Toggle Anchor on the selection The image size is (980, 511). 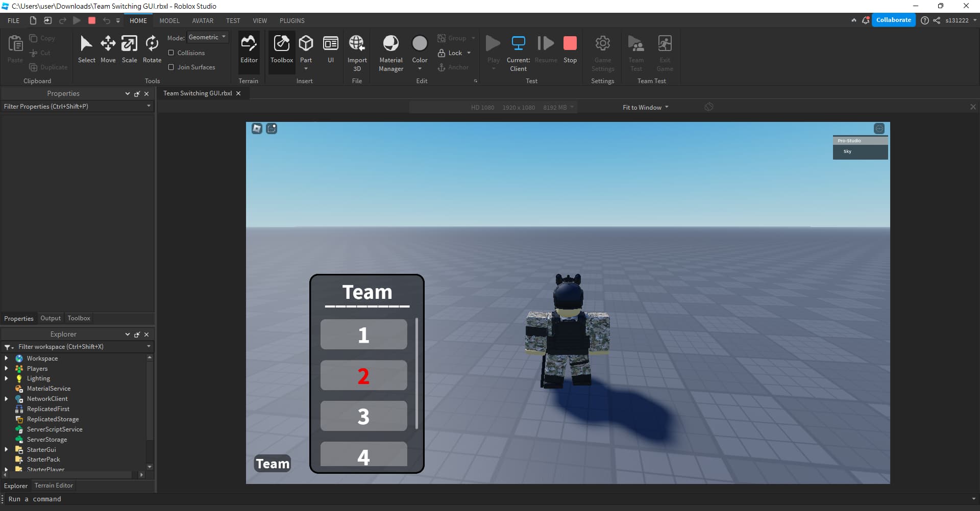pyautogui.click(x=453, y=67)
